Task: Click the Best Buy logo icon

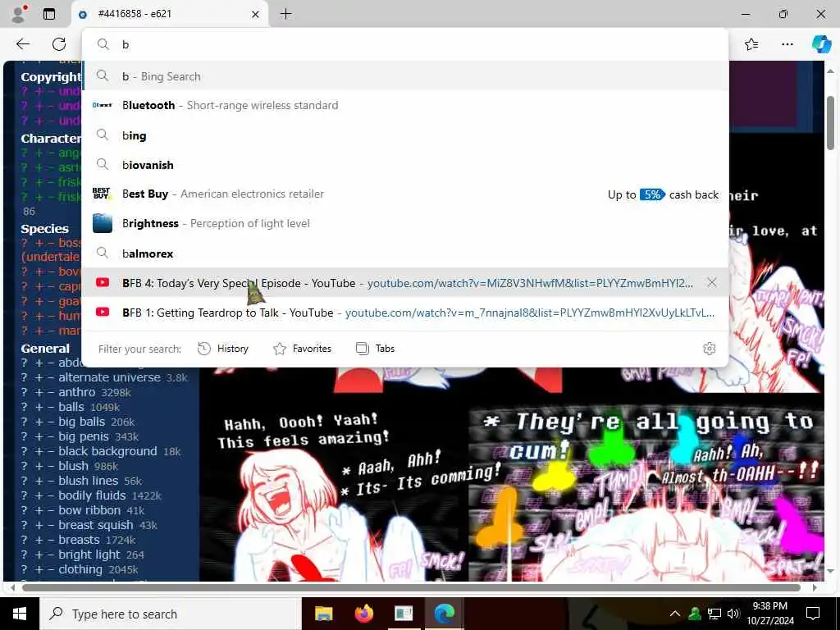Action: click(102, 194)
